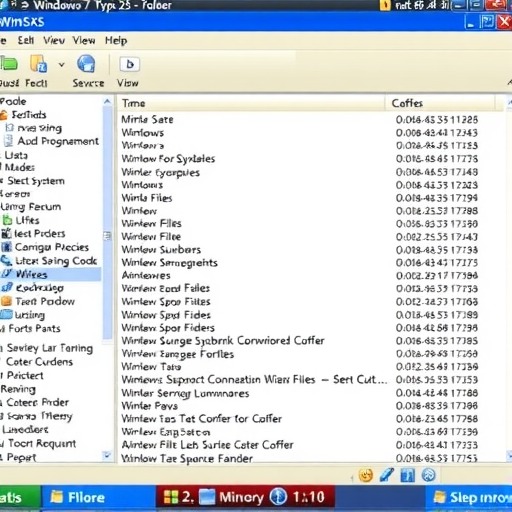The height and width of the screenshot is (512, 512).
Task: Select Add Progrement in the sidebar
Action: [x=58, y=141]
